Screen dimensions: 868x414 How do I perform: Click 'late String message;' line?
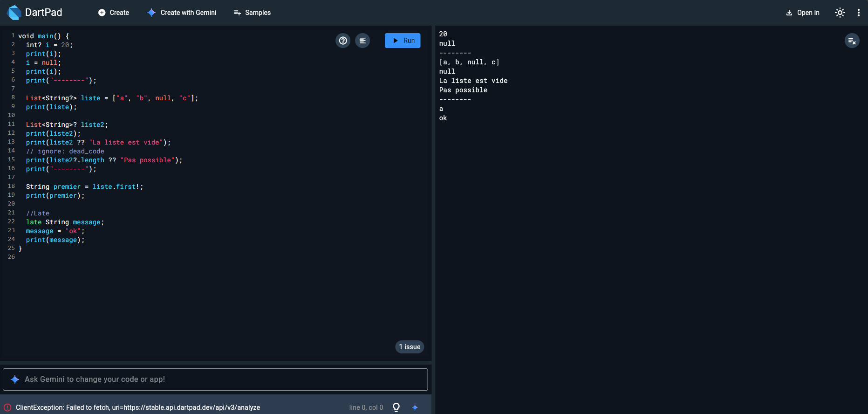click(65, 222)
